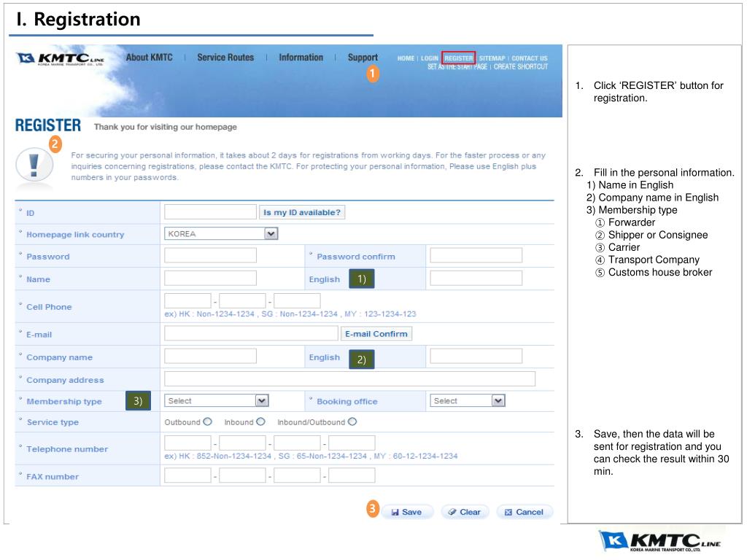The height and width of the screenshot is (560, 747).
Task: Focus the first Cell Phone box
Action: (x=187, y=301)
